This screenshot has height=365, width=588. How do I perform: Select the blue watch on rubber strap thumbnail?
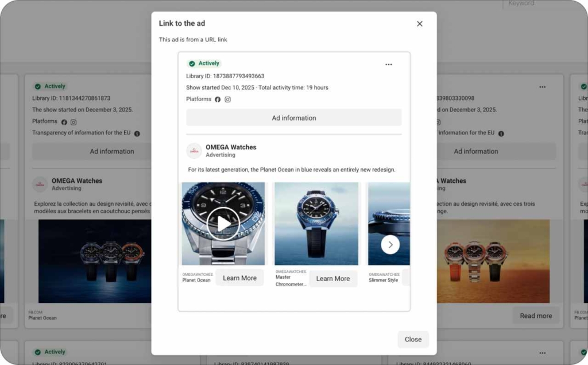pos(316,224)
